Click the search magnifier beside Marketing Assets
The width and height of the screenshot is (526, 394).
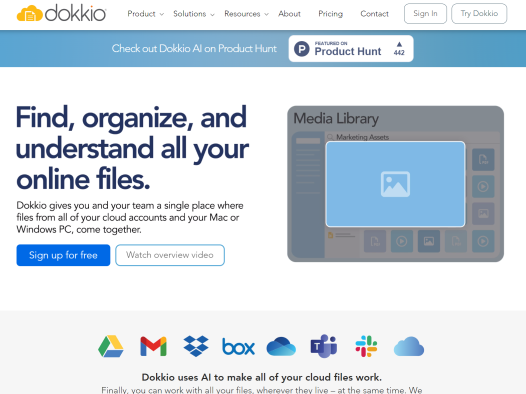click(x=330, y=137)
